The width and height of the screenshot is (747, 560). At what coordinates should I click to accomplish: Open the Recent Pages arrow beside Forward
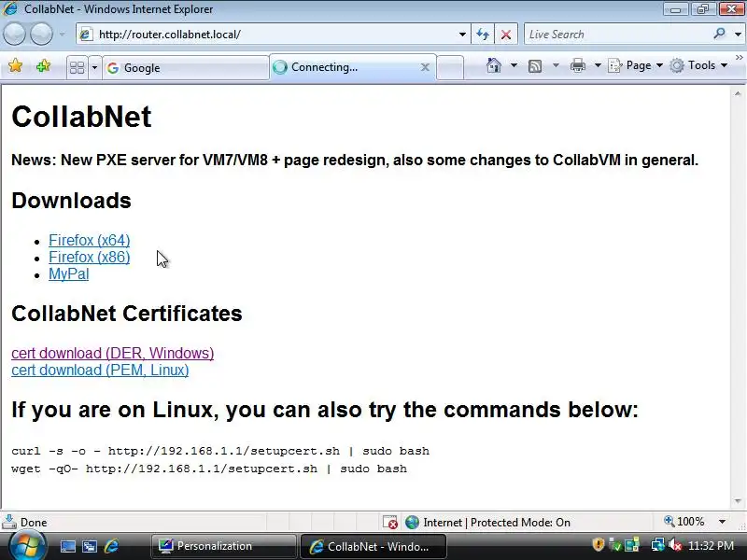coord(62,35)
